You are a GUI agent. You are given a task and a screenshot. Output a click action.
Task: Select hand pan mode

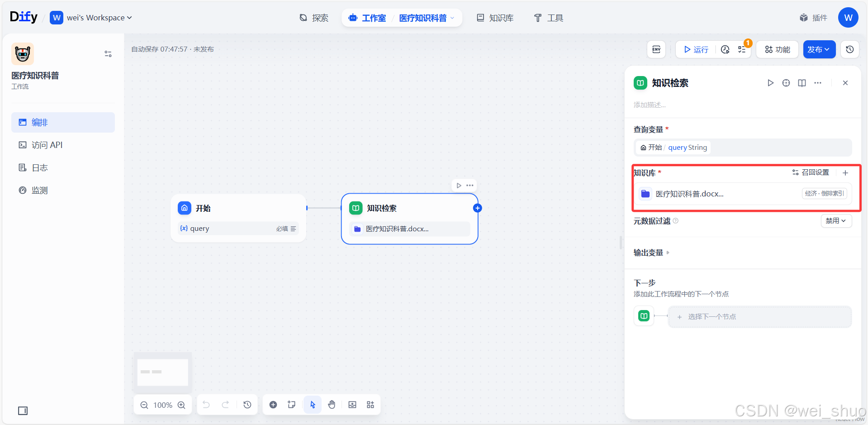[332, 405]
